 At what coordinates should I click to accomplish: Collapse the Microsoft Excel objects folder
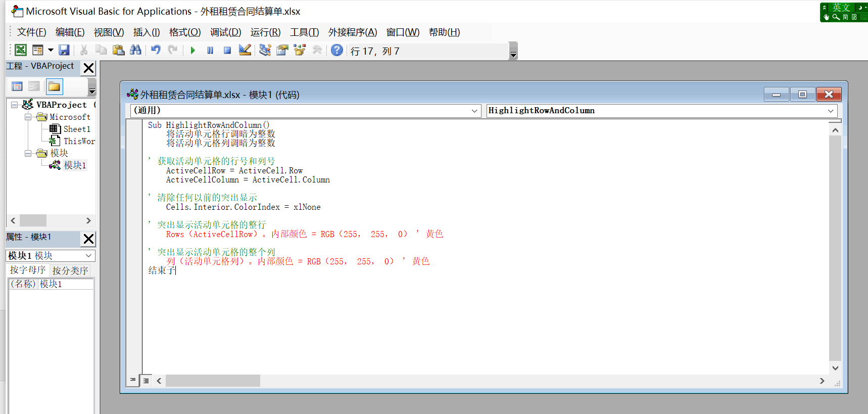pyautogui.click(x=28, y=117)
